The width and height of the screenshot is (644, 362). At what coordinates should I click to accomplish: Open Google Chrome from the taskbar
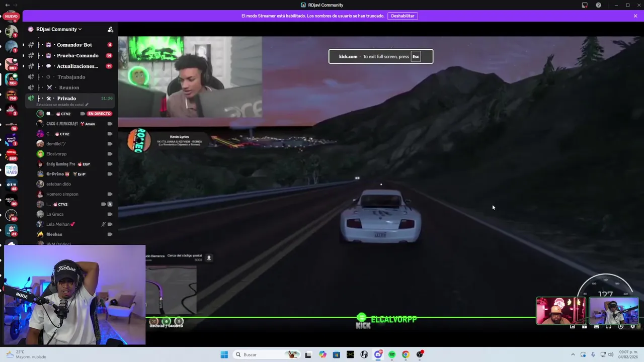click(406, 354)
